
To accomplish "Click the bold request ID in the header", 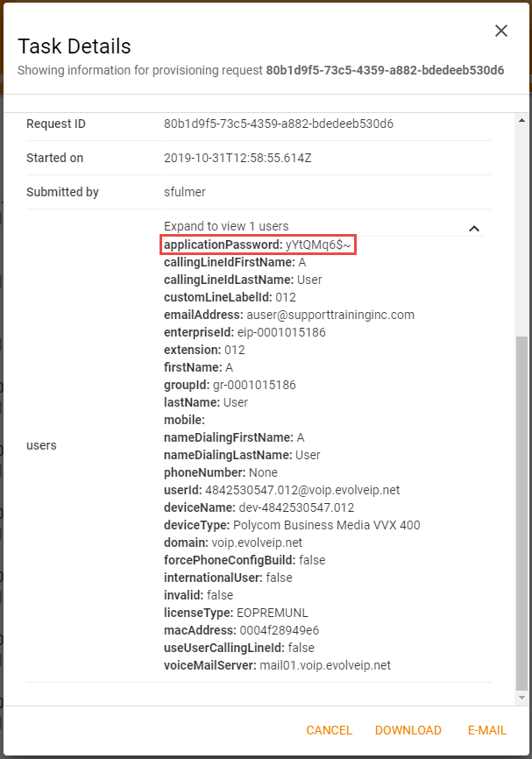I will (x=385, y=70).
